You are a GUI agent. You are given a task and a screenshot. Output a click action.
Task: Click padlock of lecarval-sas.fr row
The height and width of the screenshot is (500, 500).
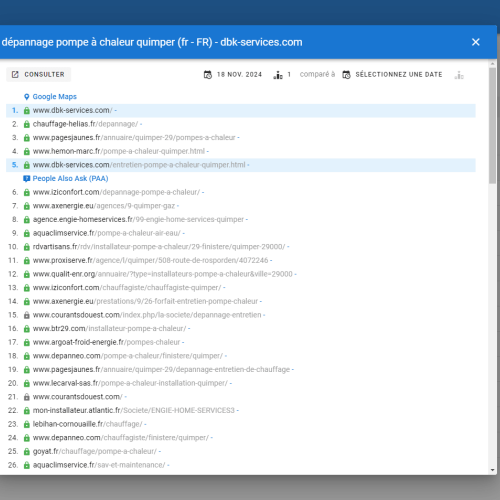[27, 384]
